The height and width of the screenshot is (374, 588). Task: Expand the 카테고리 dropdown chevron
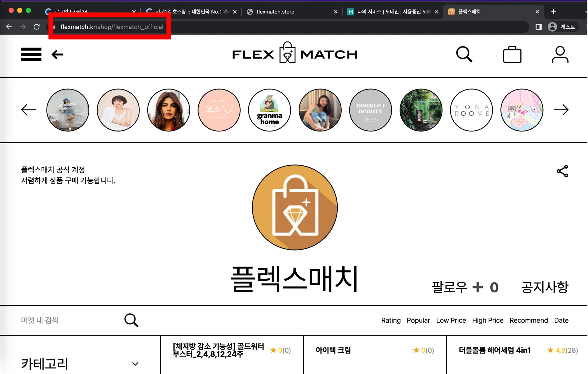coord(135,364)
